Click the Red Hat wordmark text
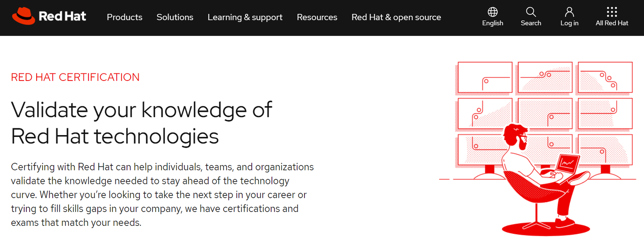Viewport: 644px width, 246px height. [62, 17]
